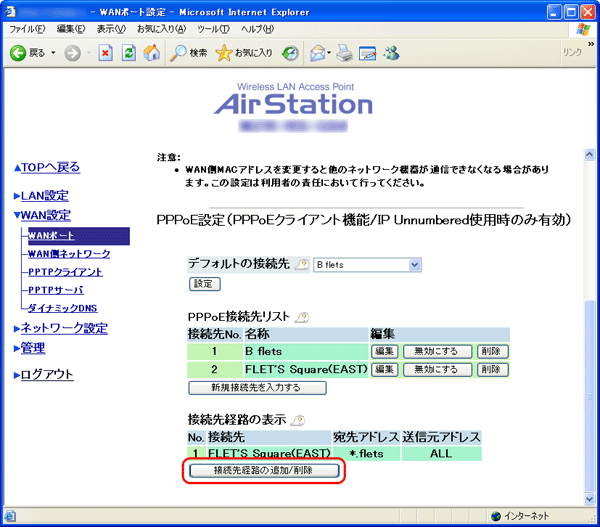Screen dimensions: 600x527
Task: Click the FLET'S Square(EAST) name in 接続先リスト
Action: click(x=306, y=369)
